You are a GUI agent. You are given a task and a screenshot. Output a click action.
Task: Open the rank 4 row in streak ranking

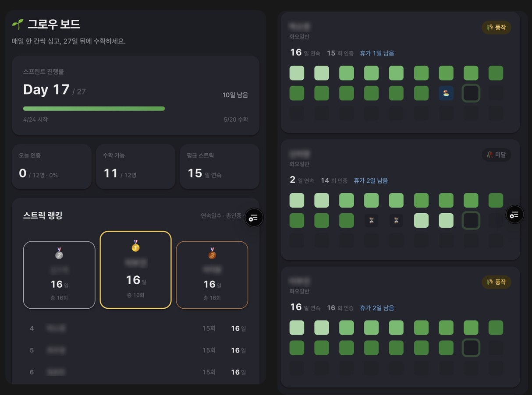[x=136, y=328]
